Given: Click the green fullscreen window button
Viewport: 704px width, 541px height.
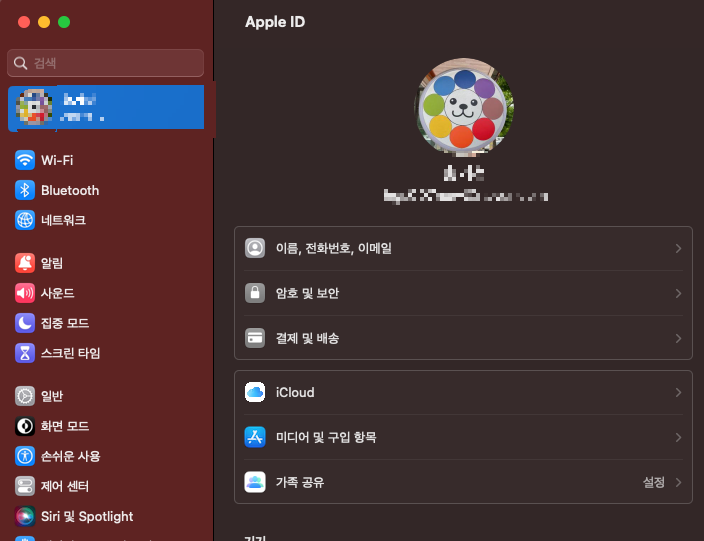Looking at the screenshot, I should 64,22.
